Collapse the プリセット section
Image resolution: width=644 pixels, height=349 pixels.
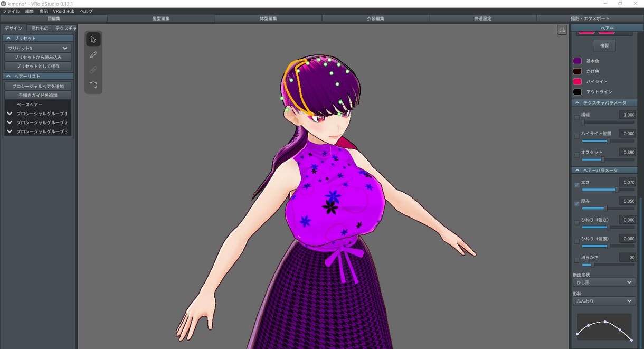pyautogui.click(x=38, y=38)
